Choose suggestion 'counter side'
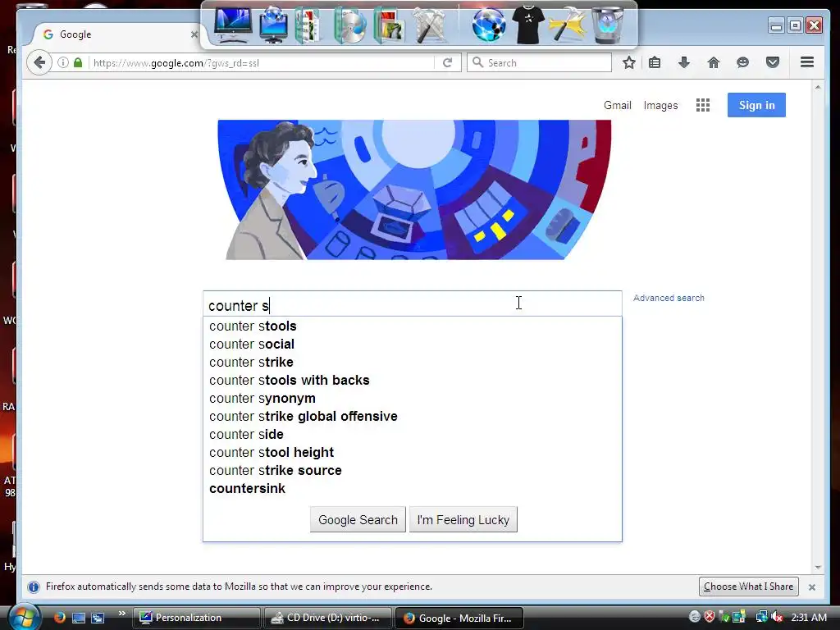The width and height of the screenshot is (840, 630). (413, 434)
